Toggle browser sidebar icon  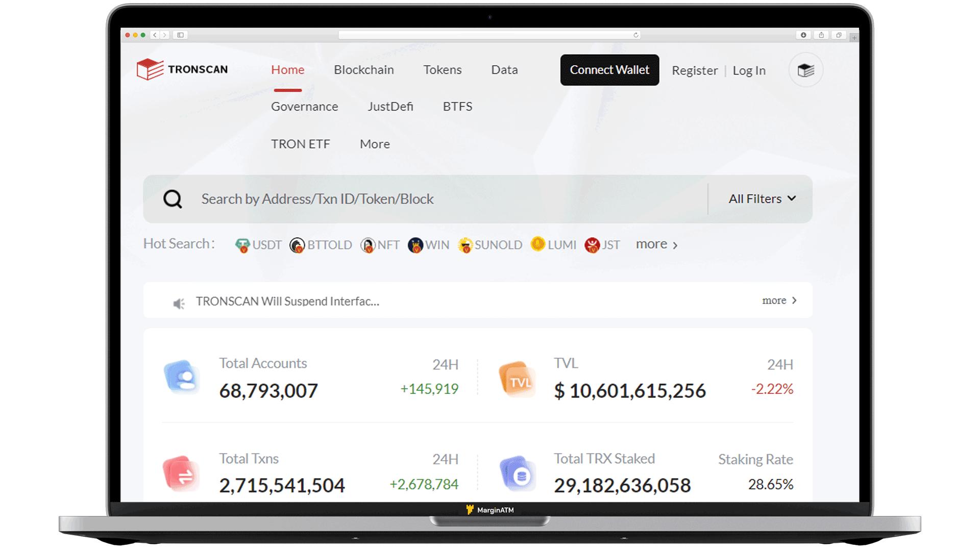pyautogui.click(x=180, y=35)
